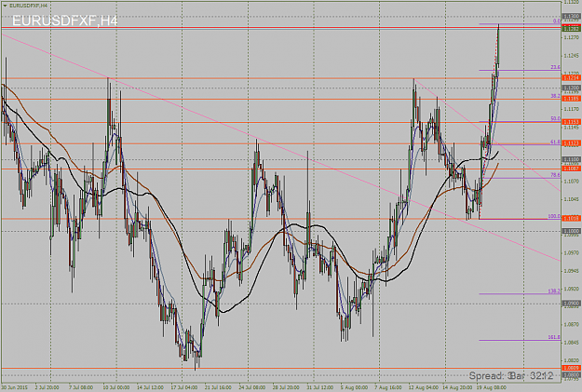Click the orange 1.1018 price level tag
This screenshot has width=582, height=392.
pyautogui.click(x=572, y=218)
